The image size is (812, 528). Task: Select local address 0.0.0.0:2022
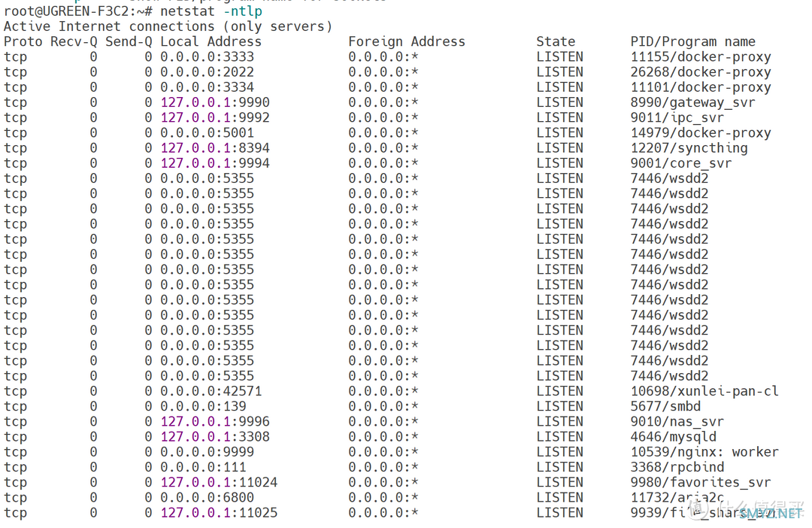[208, 71]
